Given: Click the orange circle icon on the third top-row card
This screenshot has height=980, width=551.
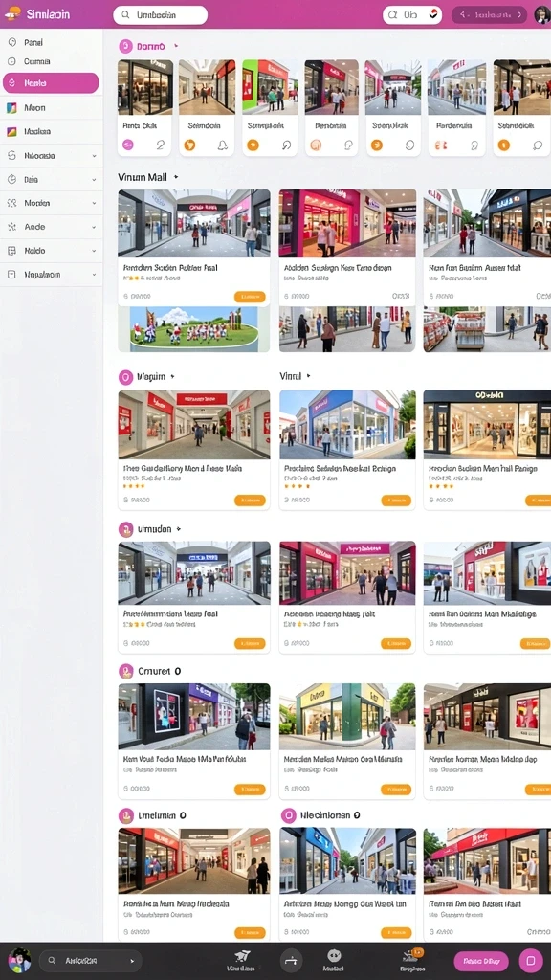Looking at the screenshot, I should click(253, 145).
